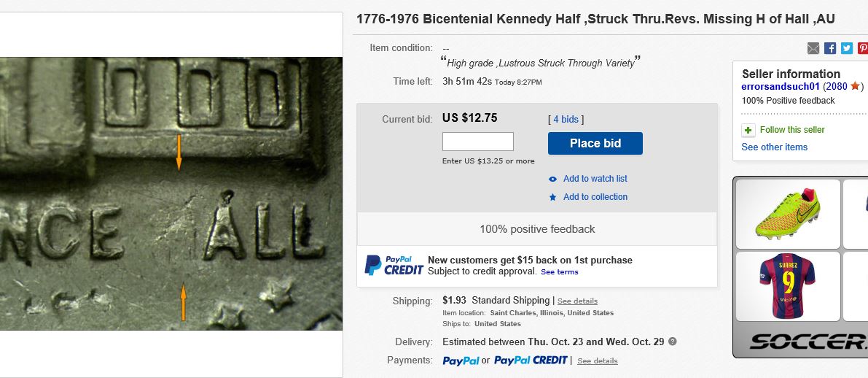This screenshot has height=378, width=868.
Task: Open PayPal Credit See terms link
Action: 559,272
